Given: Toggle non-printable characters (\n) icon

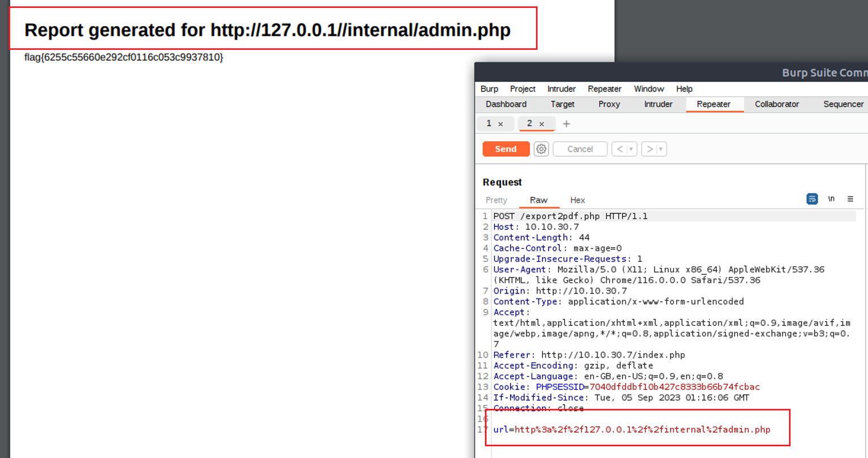Looking at the screenshot, I should (831, 199).
